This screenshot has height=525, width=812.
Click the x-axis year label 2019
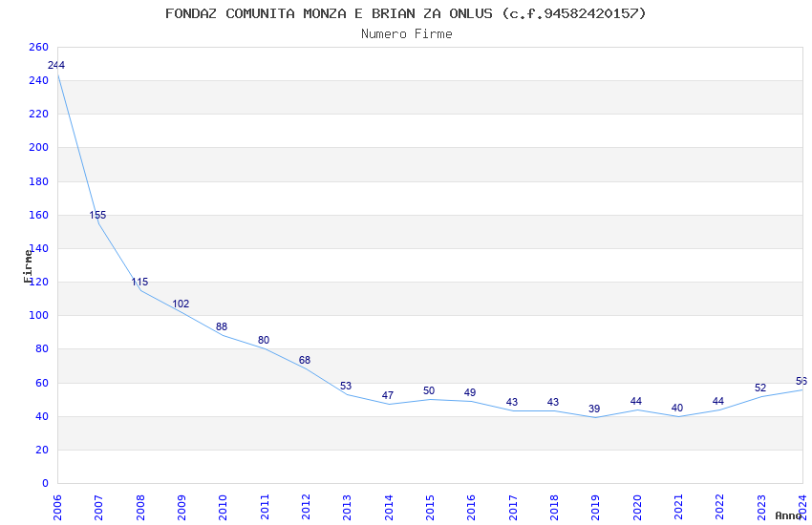click(x=595, y=507)
